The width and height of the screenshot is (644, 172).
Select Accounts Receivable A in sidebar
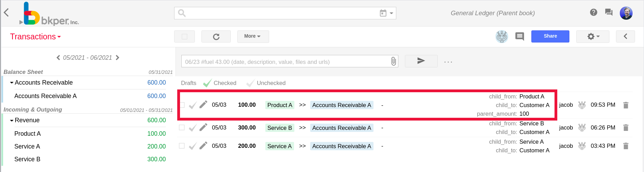[46, 96]
